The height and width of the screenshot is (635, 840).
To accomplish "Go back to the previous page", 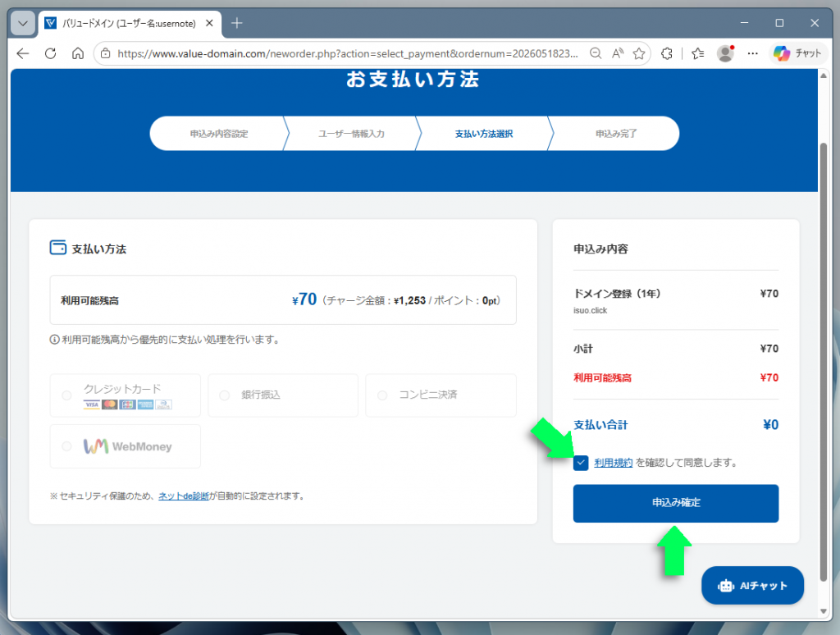I will (22, 53).
